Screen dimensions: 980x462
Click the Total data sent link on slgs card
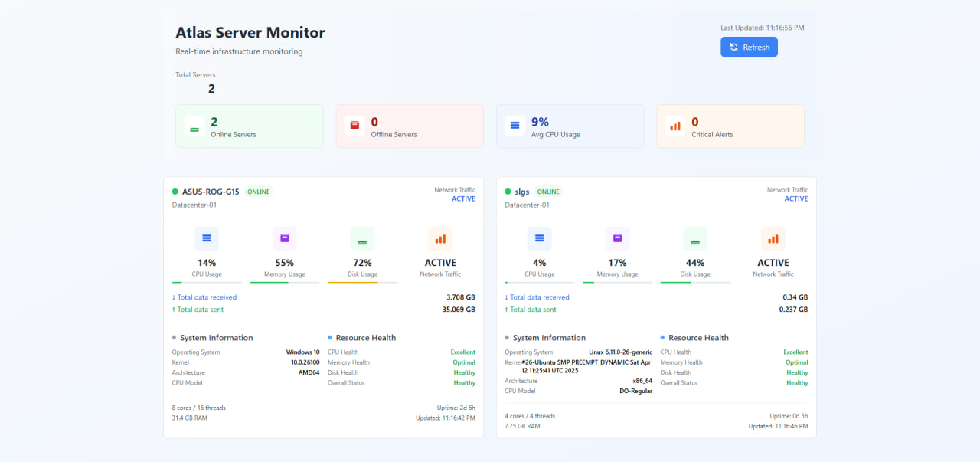[x=531, y=310]
